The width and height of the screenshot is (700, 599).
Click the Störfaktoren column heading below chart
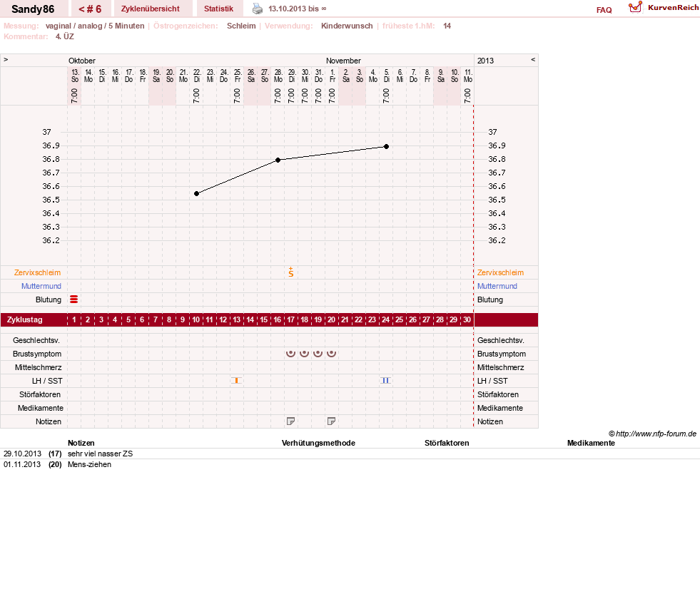447,443
